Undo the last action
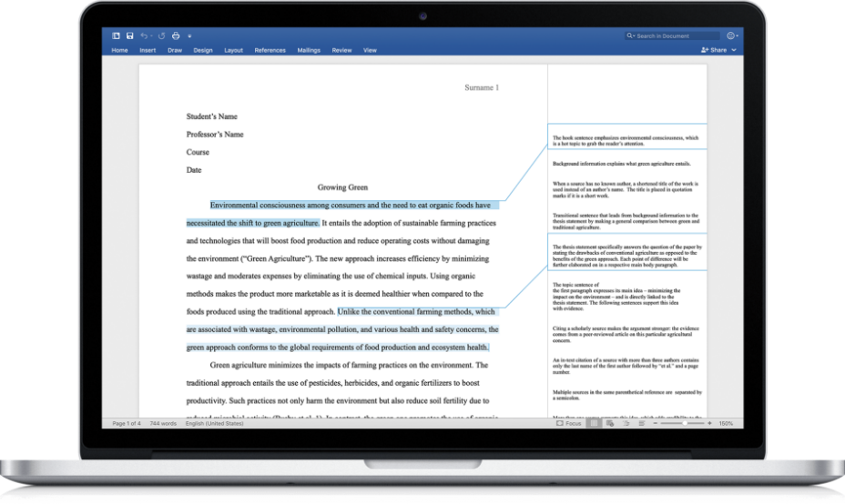 tap(144, 35)
